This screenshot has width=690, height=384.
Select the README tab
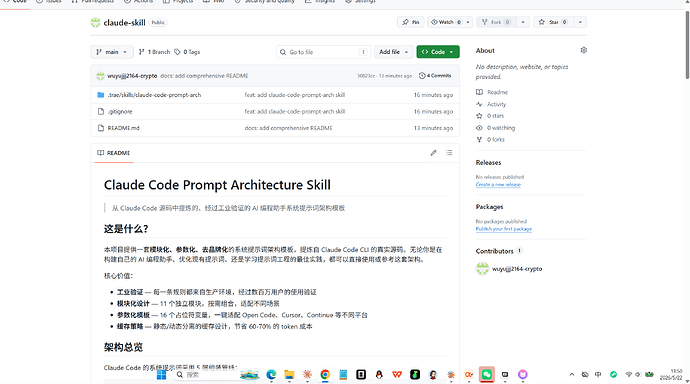(x=114, y=153)
